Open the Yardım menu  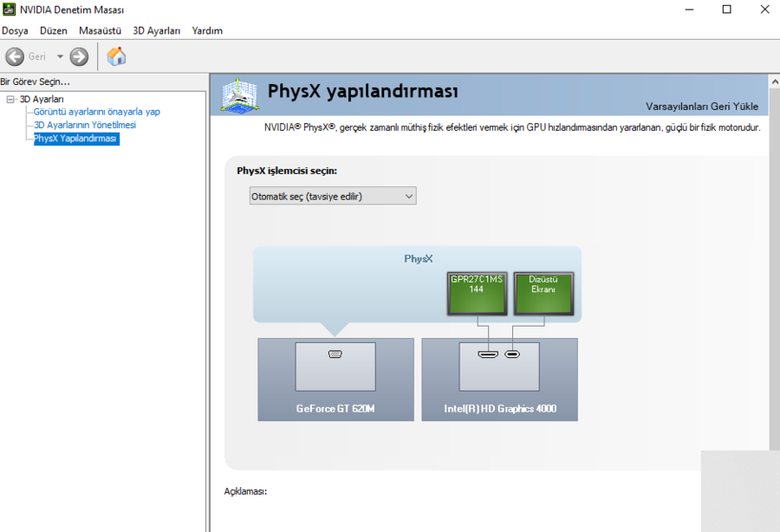tap(207, 31)
